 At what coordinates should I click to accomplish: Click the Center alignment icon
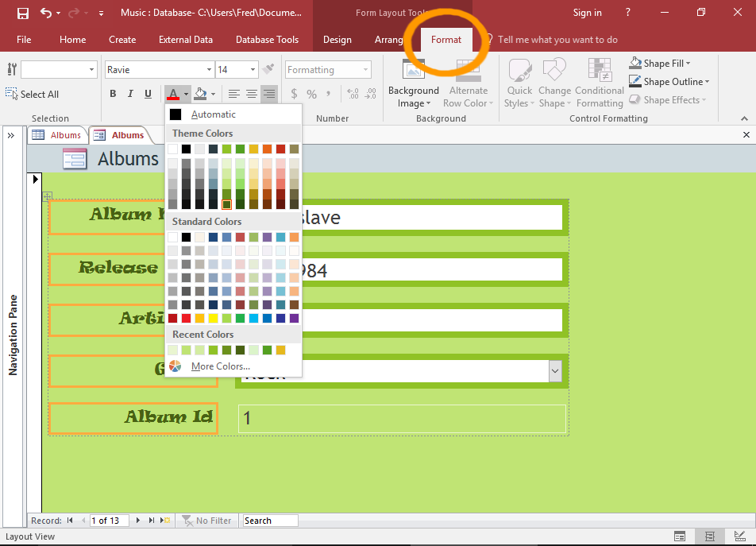(x=252, y=94)
